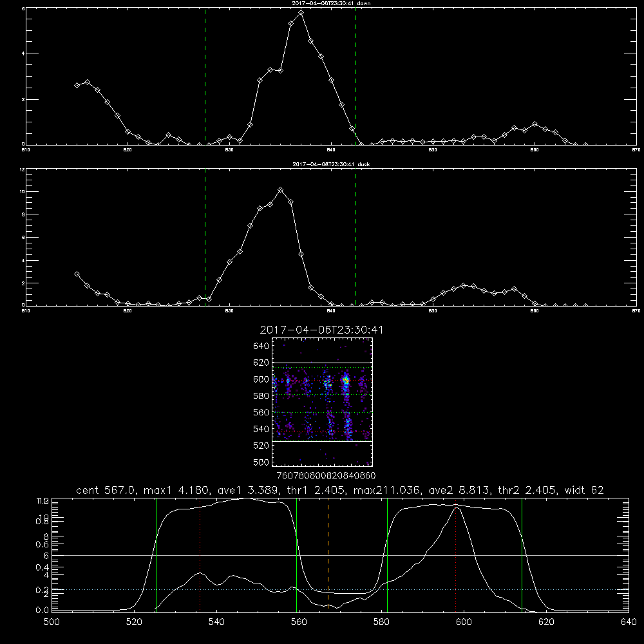Click the '640' x-axis label of bottom plot
Screen dimensions: 644x644
pyautogui.click(x=629, y=622)
